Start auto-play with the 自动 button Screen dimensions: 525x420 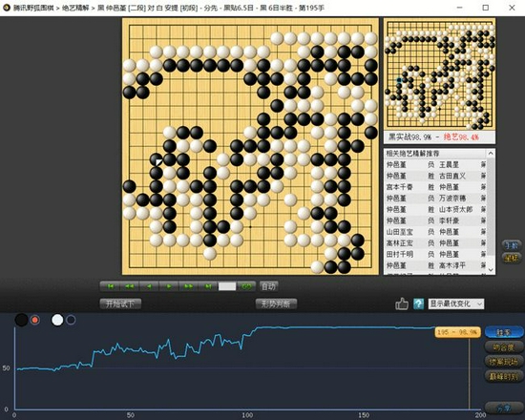point(268,286)
